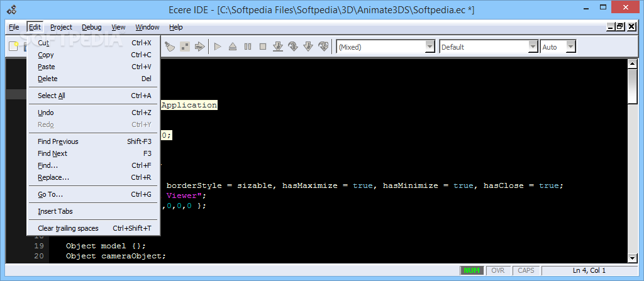Open the (Mixed) configuration dropdown
Screen dimensions: 644x281
tap(430, 47)
